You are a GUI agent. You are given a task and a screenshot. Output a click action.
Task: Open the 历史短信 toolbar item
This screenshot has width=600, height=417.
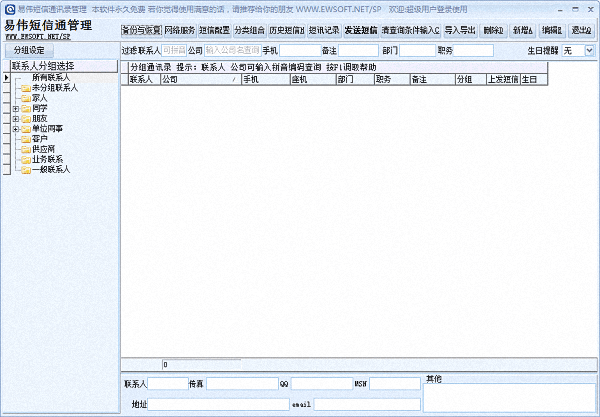click(x=286, y=30)
